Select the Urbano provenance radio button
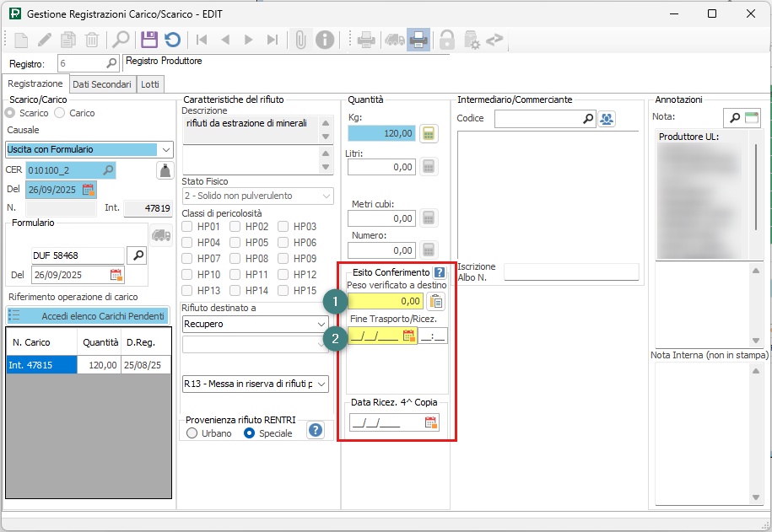The height and width of the screenshot is (532, 772). tap(192, 433)
